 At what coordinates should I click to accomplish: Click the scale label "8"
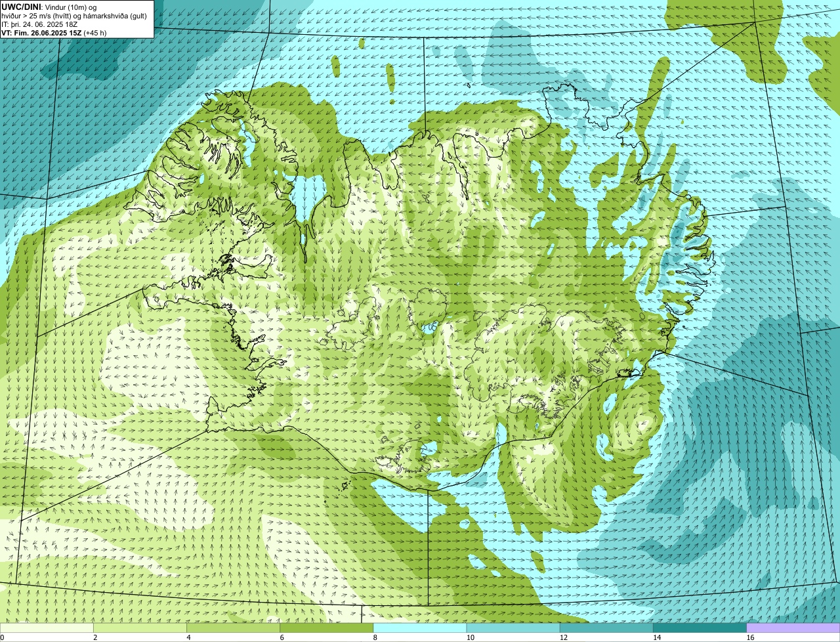(x=375, y=637)
